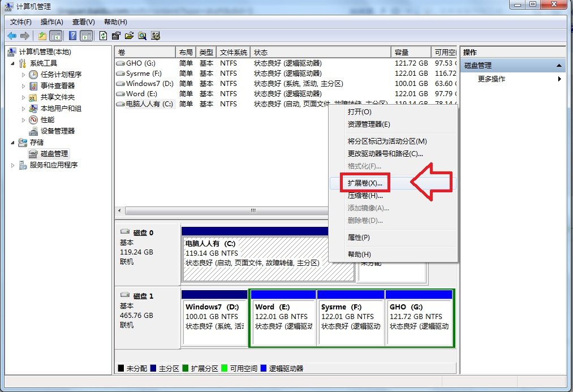Screen dimensions: 573x392
Task: Toggle the console tree visibility icon
Action: pyautogui.click(x=57, y=35)
